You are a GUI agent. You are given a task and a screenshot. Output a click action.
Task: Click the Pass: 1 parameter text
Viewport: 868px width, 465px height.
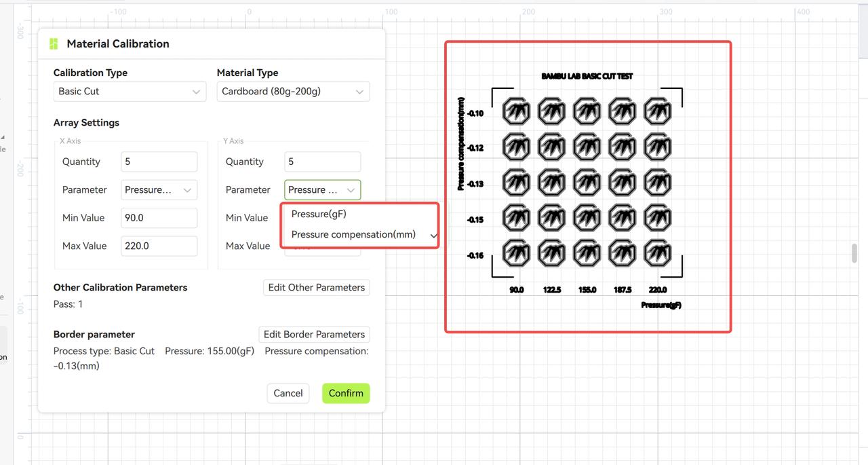pyautogui.click(x=68, y=304)
